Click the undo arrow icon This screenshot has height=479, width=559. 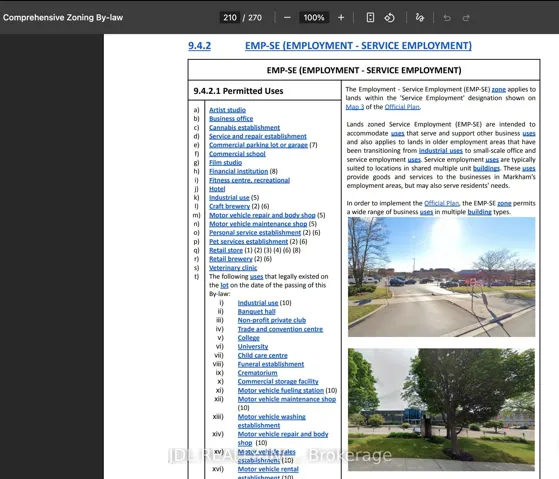[x=447, y=17]
